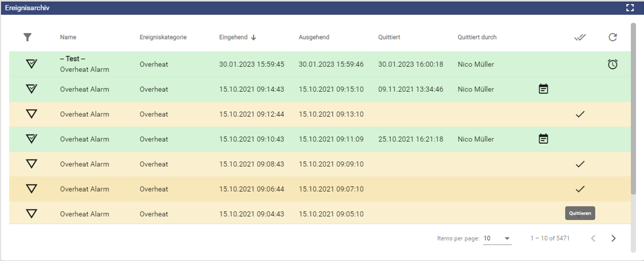Go to the next page of events
This screenshot has height=261, width=644.
tap(613, 238)
